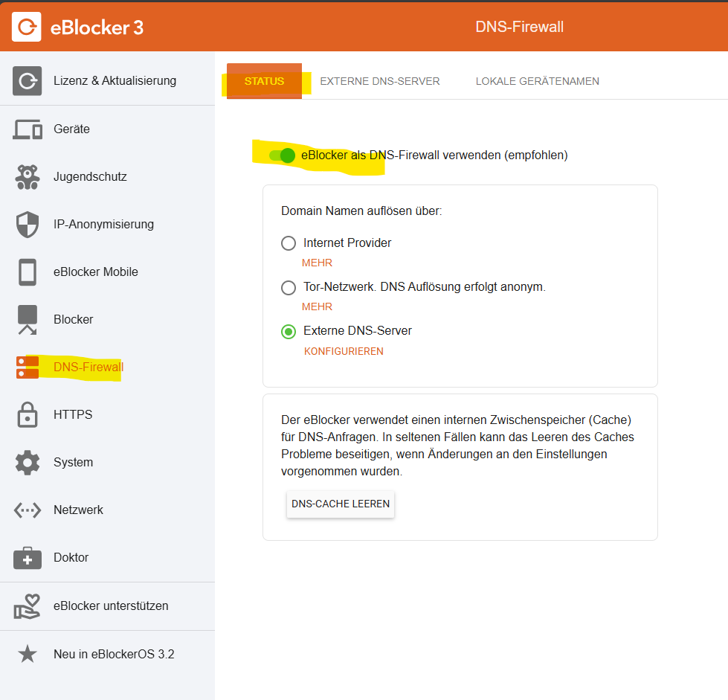Click the KONFIGURIEREN link
Image resolution: width=728 pixels, height=700 pixels.
coord(344,352)
